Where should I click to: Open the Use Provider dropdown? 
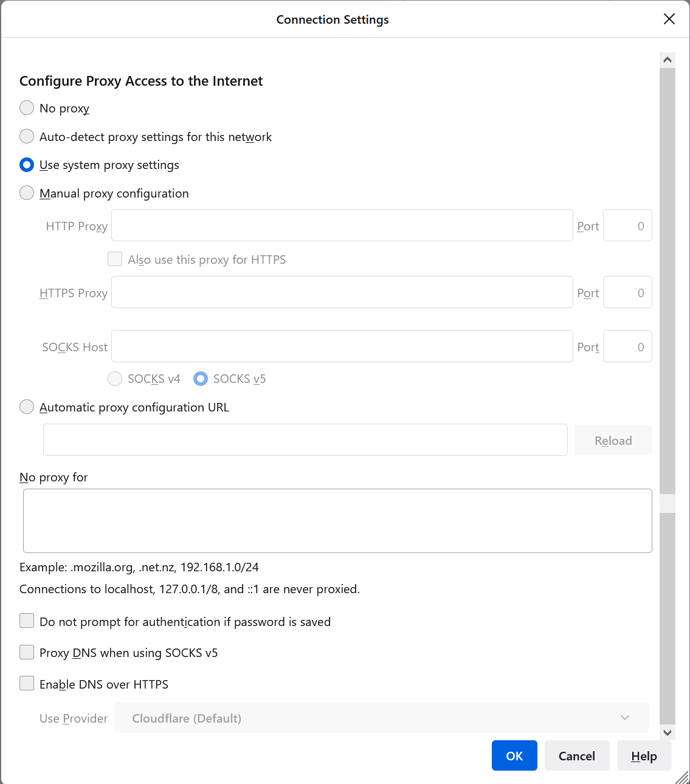[382, 718]
